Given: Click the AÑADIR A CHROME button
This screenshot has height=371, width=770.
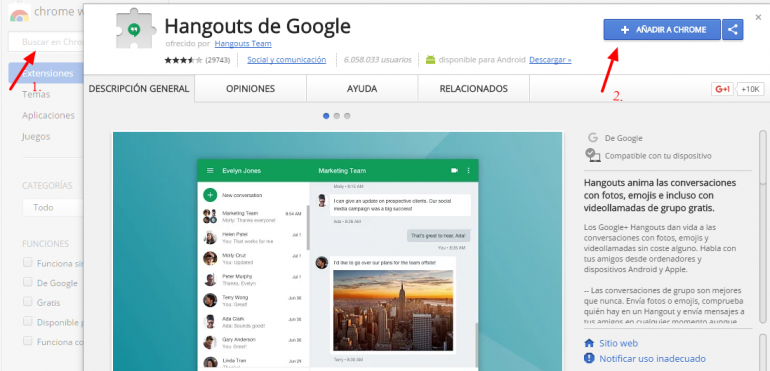Looking at the screenshot, I should pos(662,29).
